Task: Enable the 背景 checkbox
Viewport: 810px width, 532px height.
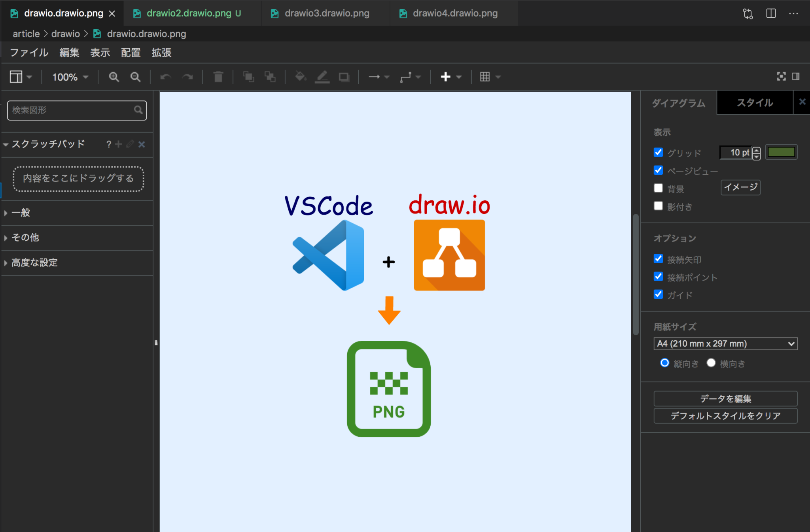Action: [x=658, y=188]
